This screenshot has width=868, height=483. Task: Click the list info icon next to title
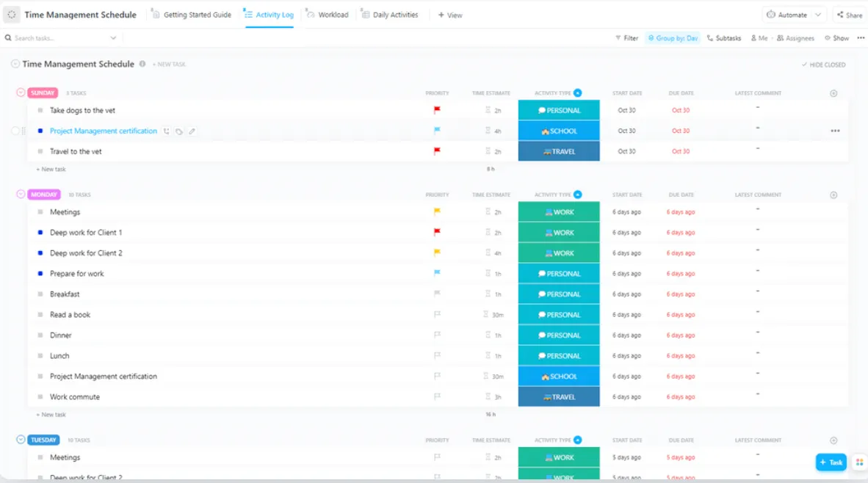(x=142, y=64)
